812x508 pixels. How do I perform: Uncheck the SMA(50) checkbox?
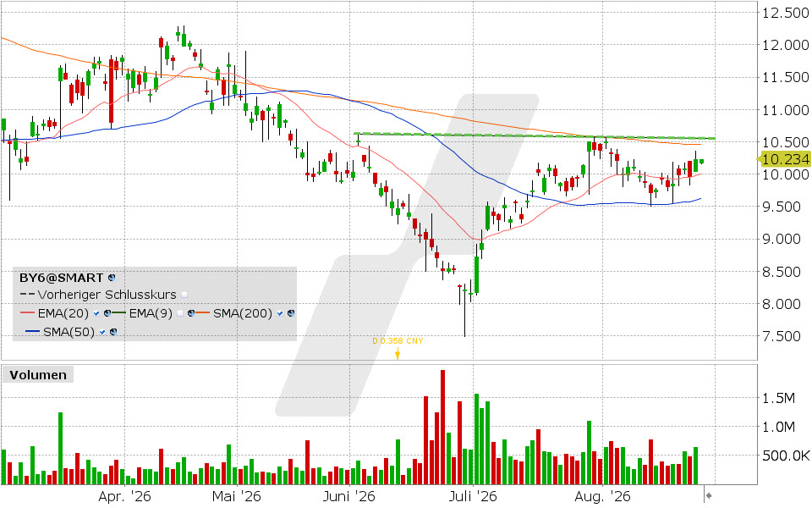coord(102,332)
